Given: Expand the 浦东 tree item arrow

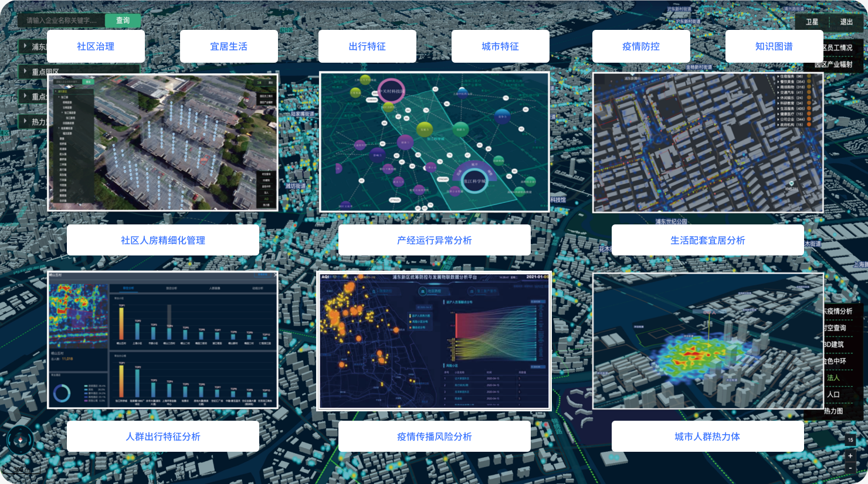Looking at the screenshot, I should tap(25, 46).
